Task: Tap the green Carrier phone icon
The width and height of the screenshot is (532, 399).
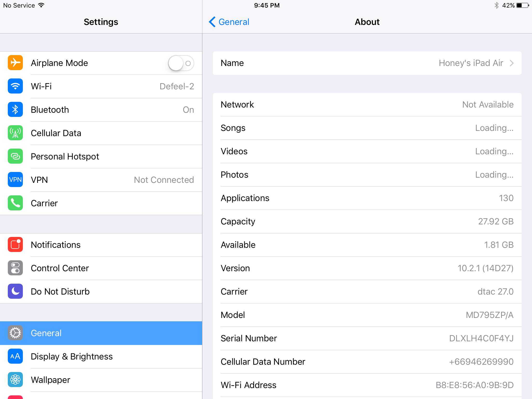Action: click(15, 203)
